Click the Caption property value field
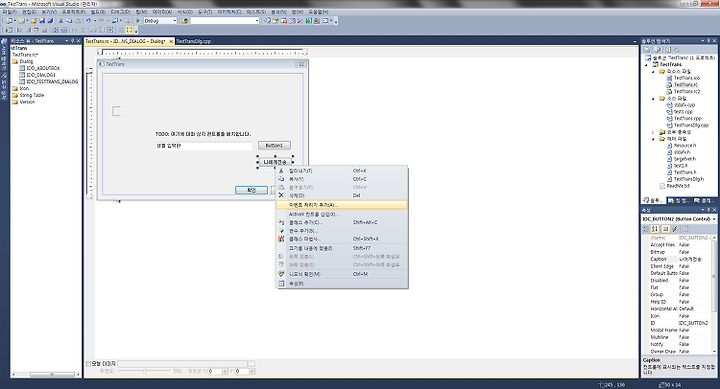Viewport: 720px width, 389px height. click(x=695, y=259)
